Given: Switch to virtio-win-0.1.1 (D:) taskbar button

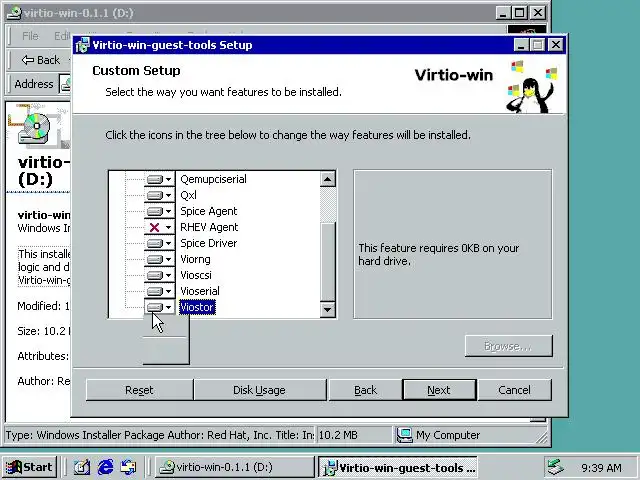Looking at the screenshot, I should [x=234, y=467].
